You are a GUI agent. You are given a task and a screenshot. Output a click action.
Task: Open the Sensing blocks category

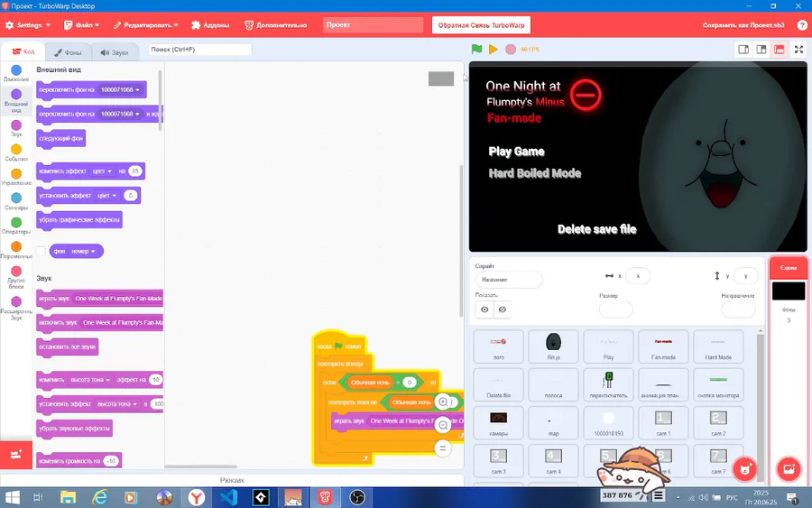coord(16,201)
